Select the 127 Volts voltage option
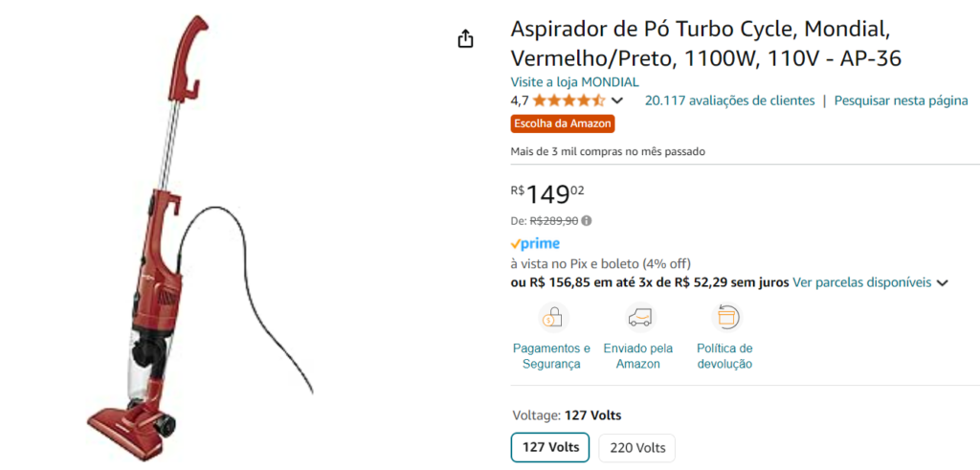 550,447
